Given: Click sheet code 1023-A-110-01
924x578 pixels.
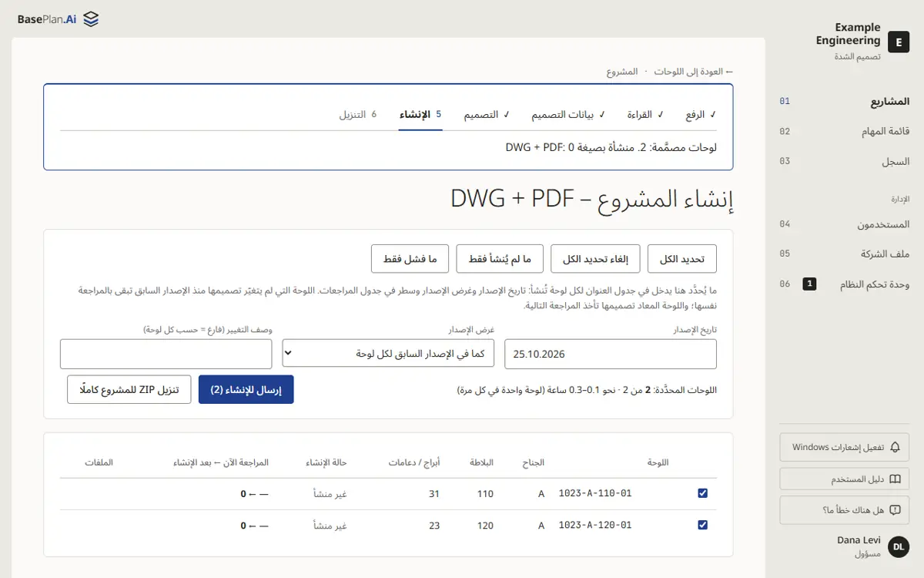Looking at the screenshot, I should 595,493.
